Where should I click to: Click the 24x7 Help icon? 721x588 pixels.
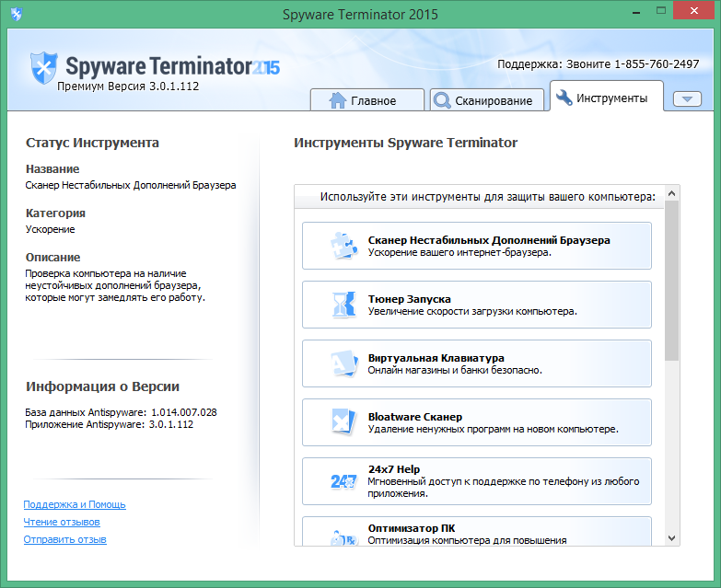coord(344,481)
